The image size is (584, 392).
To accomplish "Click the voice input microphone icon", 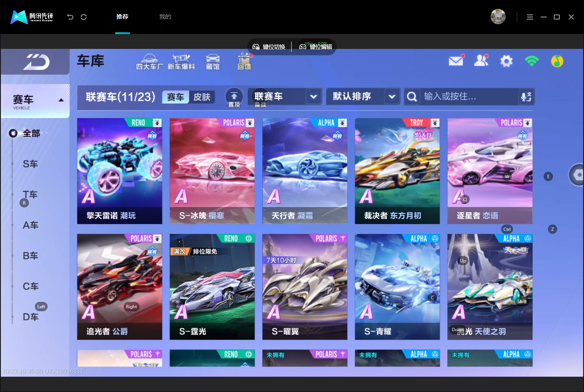I will (x=526, y=97).
